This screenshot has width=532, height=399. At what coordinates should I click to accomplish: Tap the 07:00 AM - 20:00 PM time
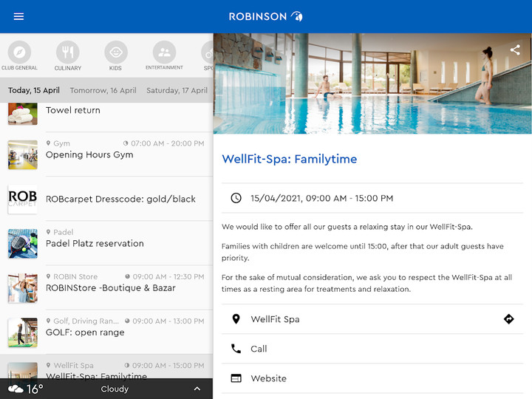click(168, 143)
